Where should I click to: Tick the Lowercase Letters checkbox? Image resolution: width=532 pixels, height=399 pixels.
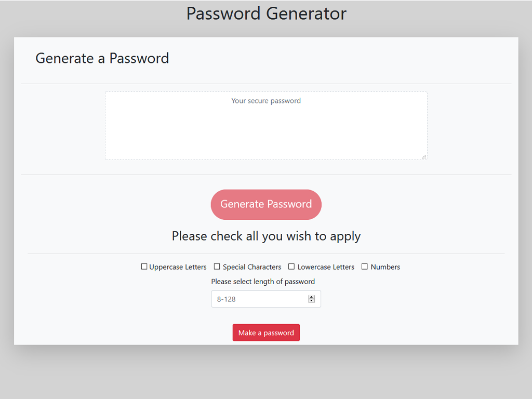(x=291, y=267)
